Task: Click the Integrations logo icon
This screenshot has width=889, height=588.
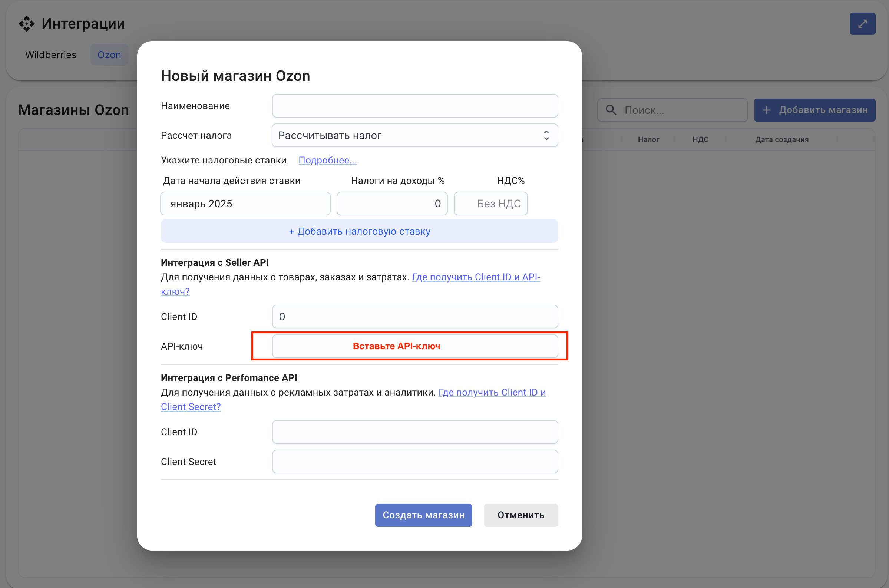Action: click(x=27, y=24)
